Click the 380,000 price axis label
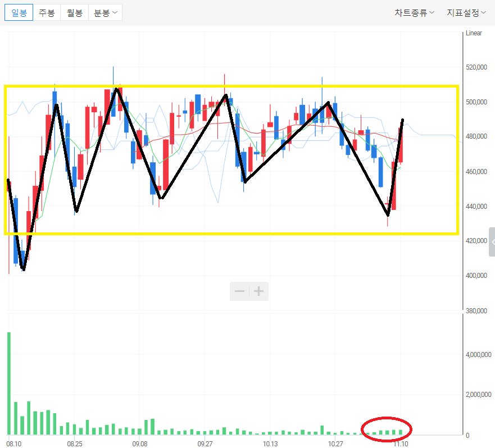Viewport: 495px width, 448px height. (476, 311)
